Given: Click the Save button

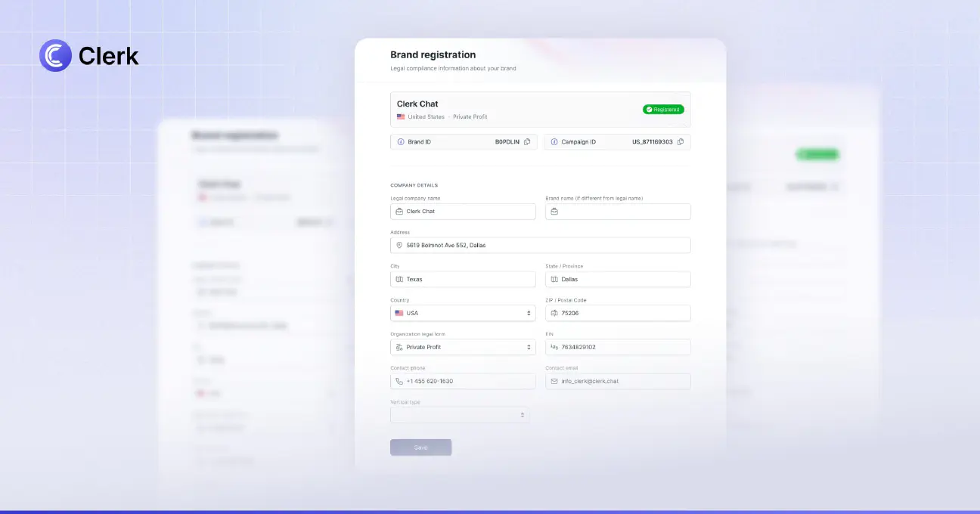Looking at the screenshot, I should point(420,447).
